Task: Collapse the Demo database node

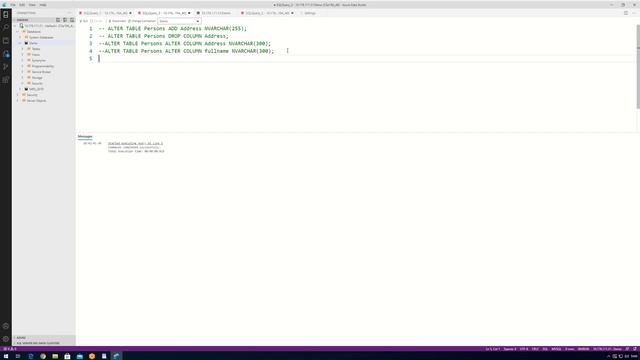Action: (20, 43)
